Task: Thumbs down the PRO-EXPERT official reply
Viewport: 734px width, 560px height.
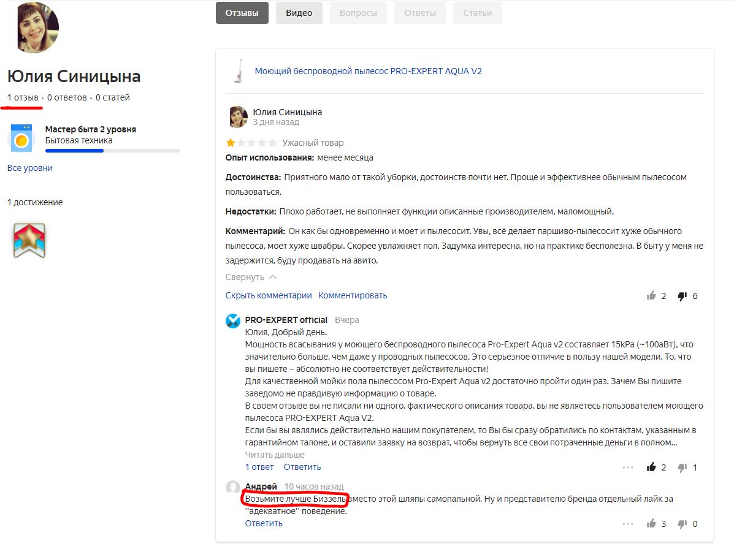Action: [682, 467]
